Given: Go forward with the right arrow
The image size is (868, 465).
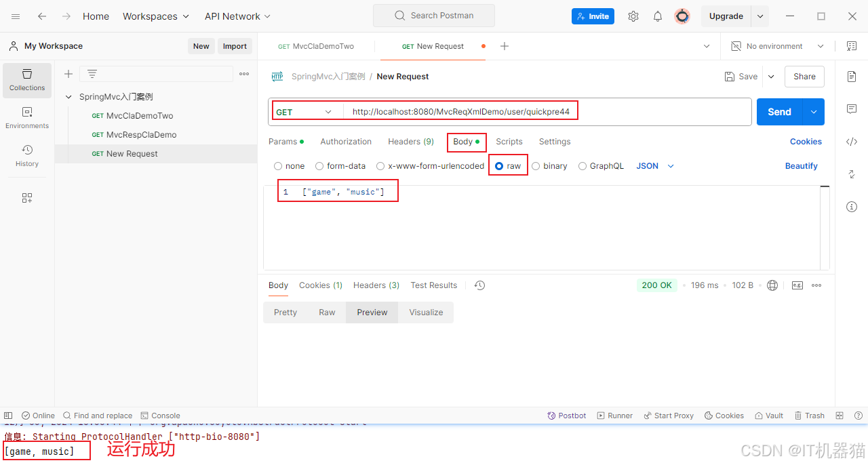Looking at the screenshot, I should point(66,16).
